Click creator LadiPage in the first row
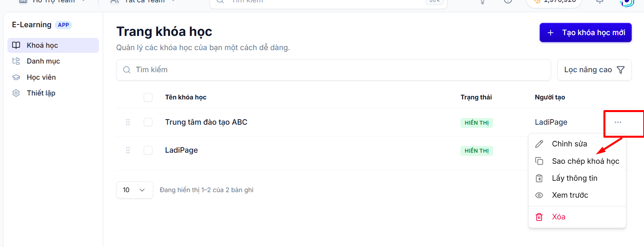644x247 pixels. coord(551,122)
